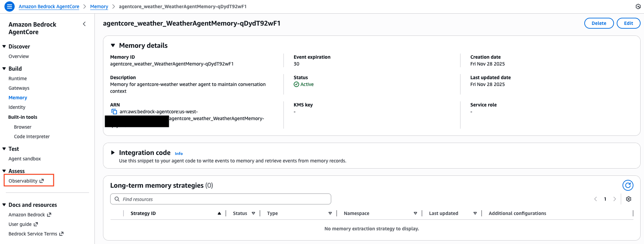Click the external link icon beside Observability

click(x=42, y=181)
